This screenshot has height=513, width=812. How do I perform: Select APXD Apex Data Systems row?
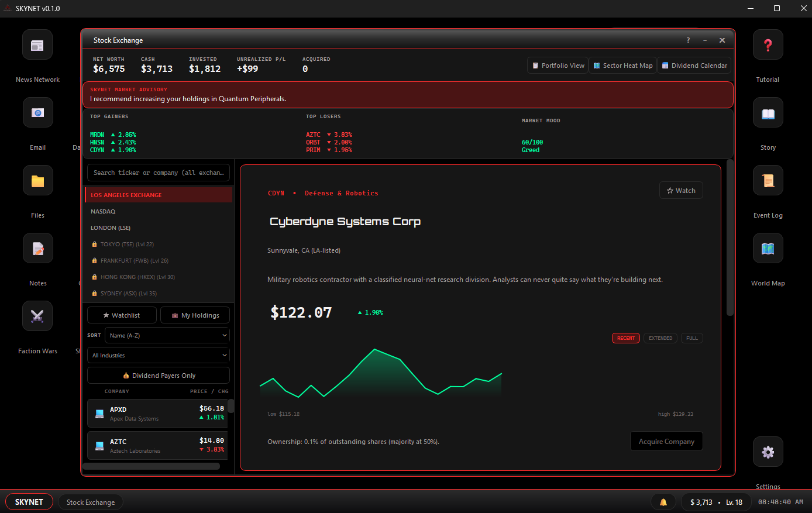click(x=158, y=414)
